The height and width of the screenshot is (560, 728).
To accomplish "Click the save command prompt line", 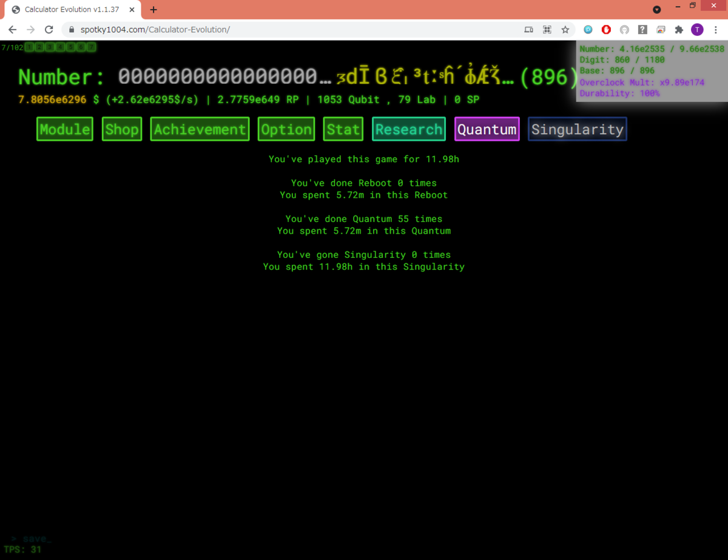I will coord(32,539).
